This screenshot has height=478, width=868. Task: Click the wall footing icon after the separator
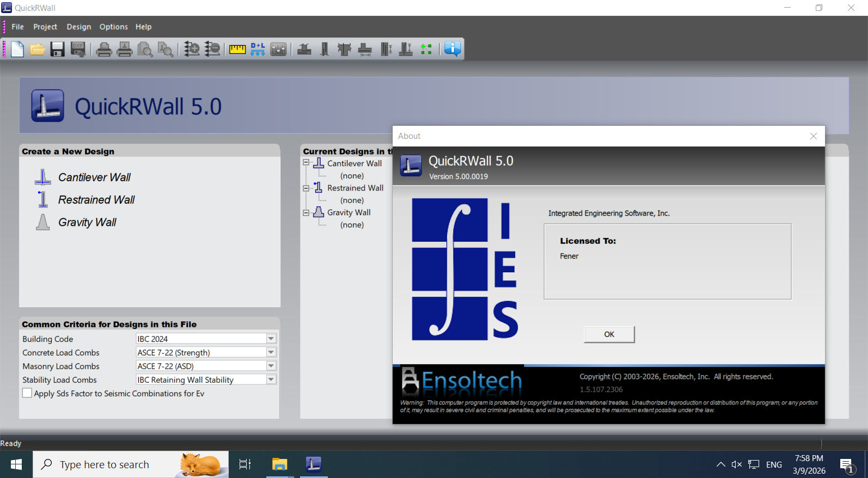coord(304,49)
